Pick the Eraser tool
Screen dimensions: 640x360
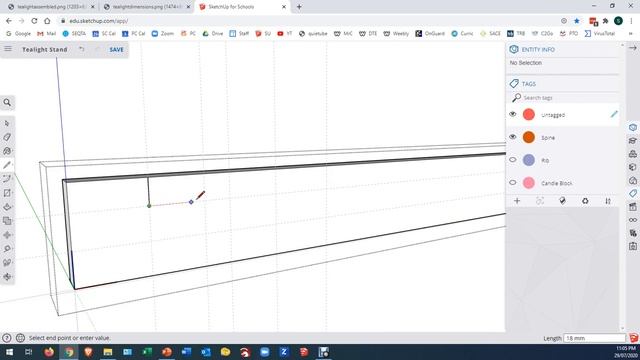(7, 137)
